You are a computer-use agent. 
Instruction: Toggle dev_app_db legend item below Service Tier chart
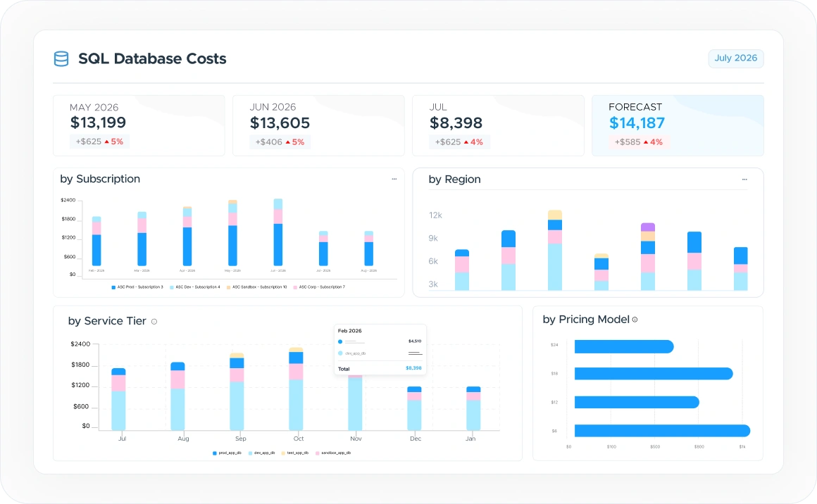261,453
